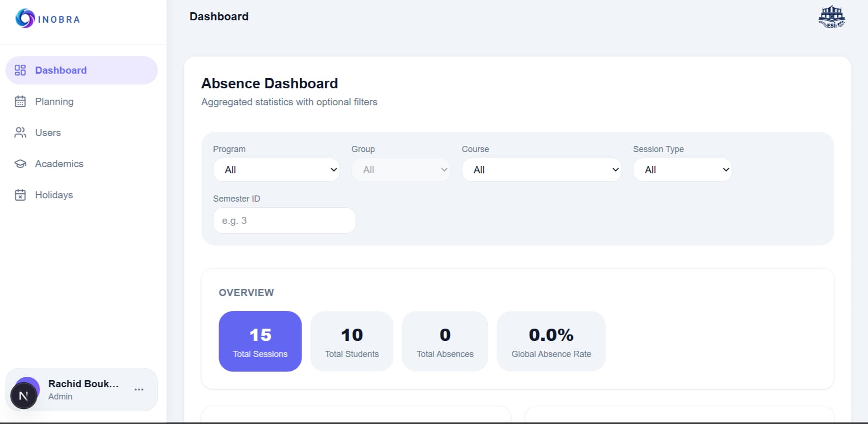Click the Holidays calendar-x icon
This screenshot has width=868, height=424.
20,195
